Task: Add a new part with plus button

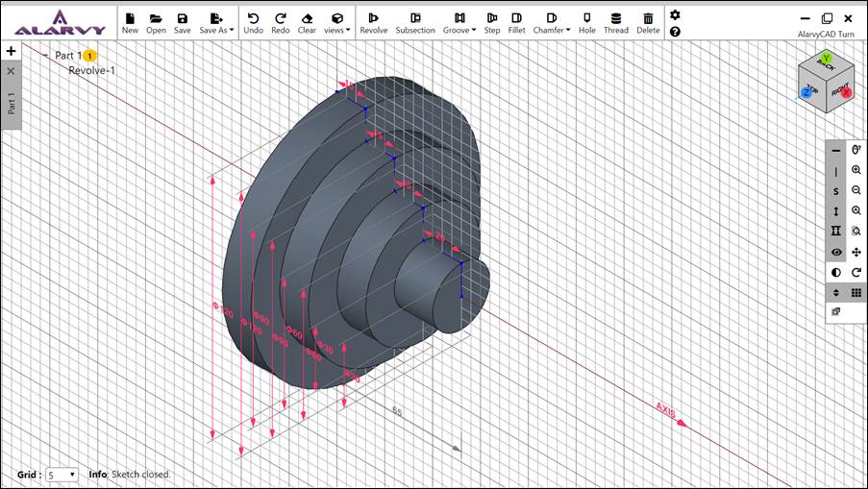Action: tap(11, 51)
